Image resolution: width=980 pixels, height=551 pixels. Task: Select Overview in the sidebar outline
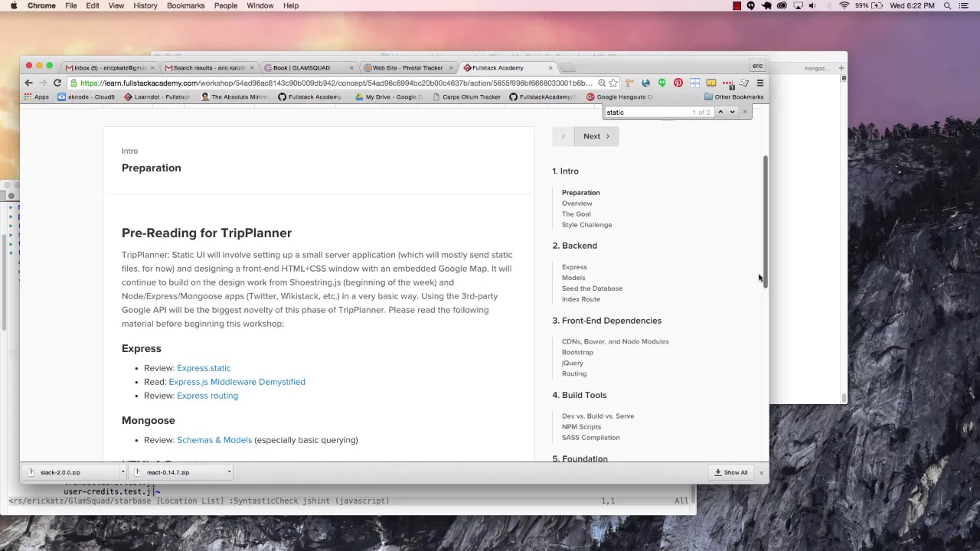point(577,204)
